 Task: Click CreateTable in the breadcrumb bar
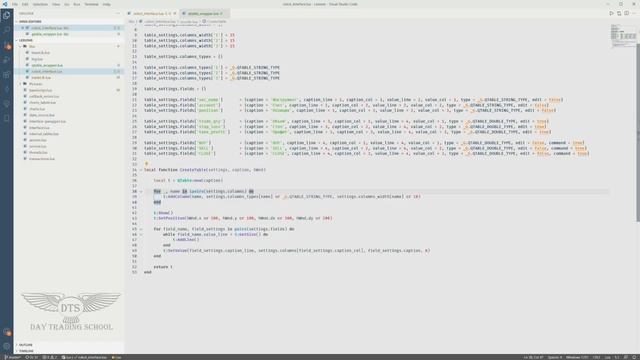(214, 22)
